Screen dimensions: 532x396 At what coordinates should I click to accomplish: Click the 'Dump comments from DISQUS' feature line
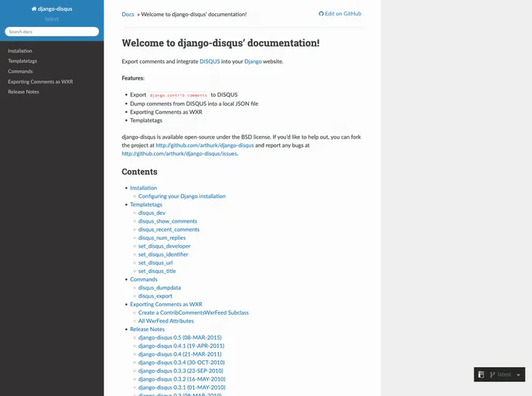point(194,104)
